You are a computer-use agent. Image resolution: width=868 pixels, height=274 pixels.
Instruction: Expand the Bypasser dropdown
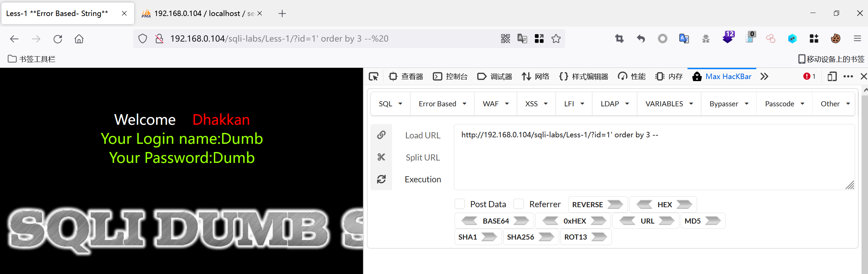(x=729, y=104)
